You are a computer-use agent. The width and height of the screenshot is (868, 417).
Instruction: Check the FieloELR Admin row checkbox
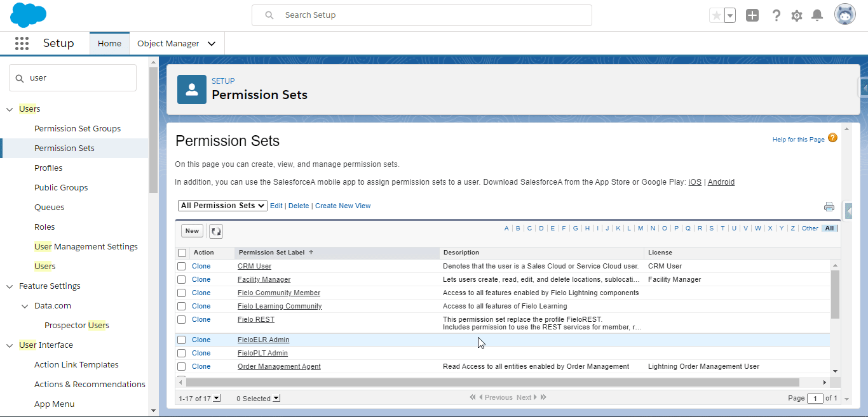(182, 340)
